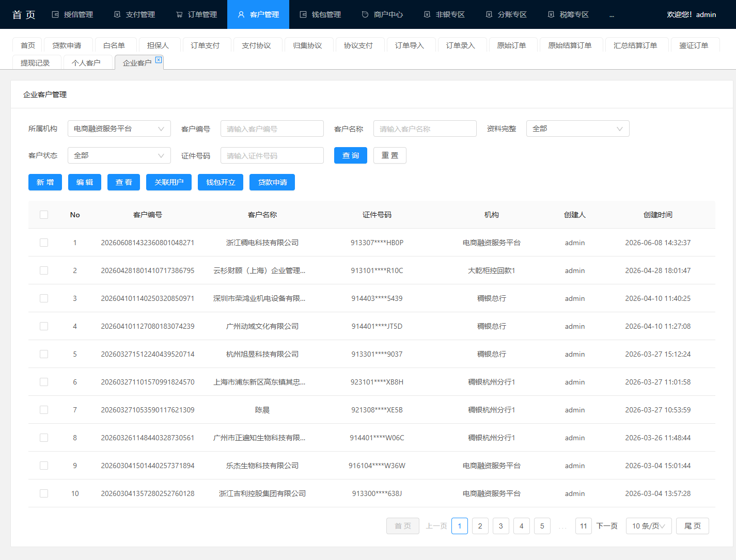Click the 支付管理 nav icon
Viewport: 736px width, 560px height.
117,14
